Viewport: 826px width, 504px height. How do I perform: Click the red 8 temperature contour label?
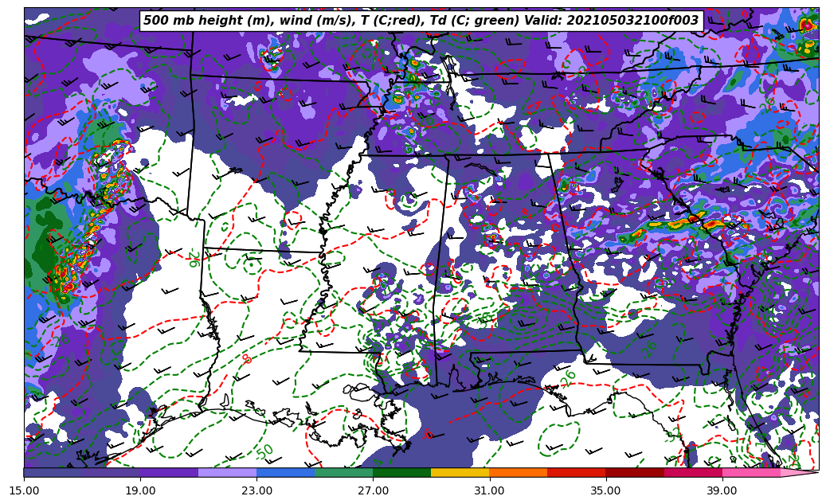coord(247,360)
